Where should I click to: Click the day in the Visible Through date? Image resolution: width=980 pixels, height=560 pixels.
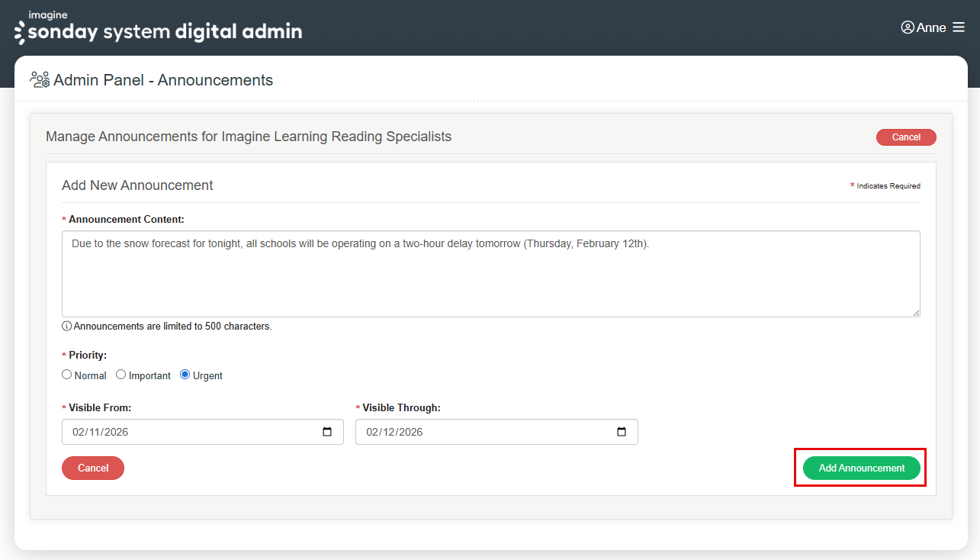390,432
